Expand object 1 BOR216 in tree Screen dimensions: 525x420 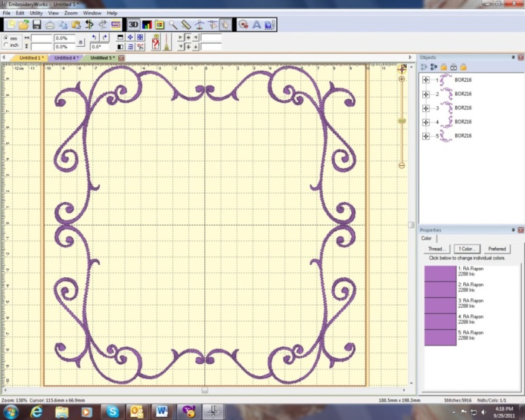click(426, 80)
